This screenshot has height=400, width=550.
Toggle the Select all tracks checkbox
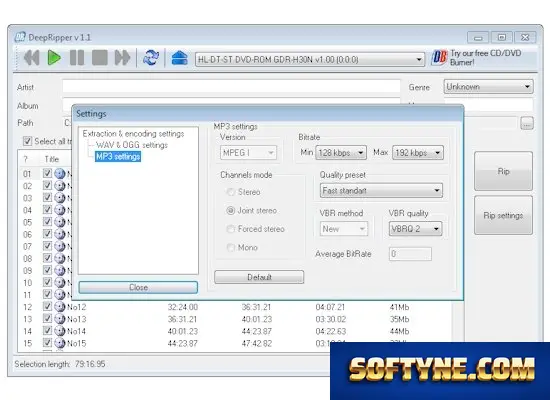27,141
